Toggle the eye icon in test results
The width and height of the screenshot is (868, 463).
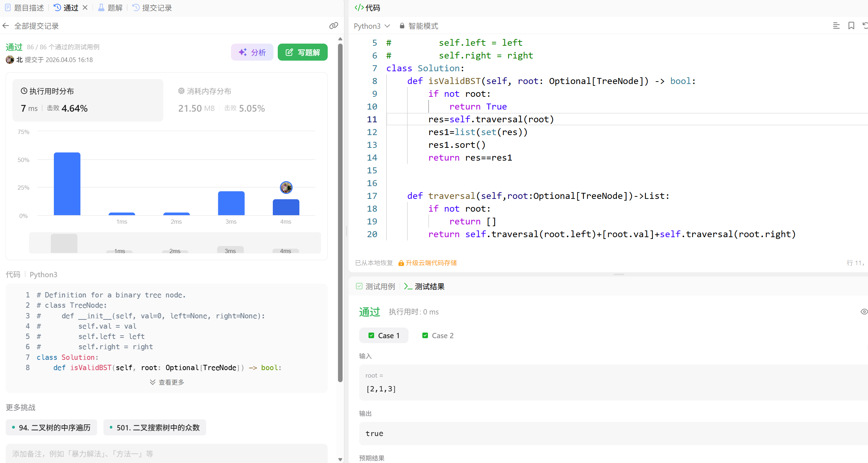point(864,312)
